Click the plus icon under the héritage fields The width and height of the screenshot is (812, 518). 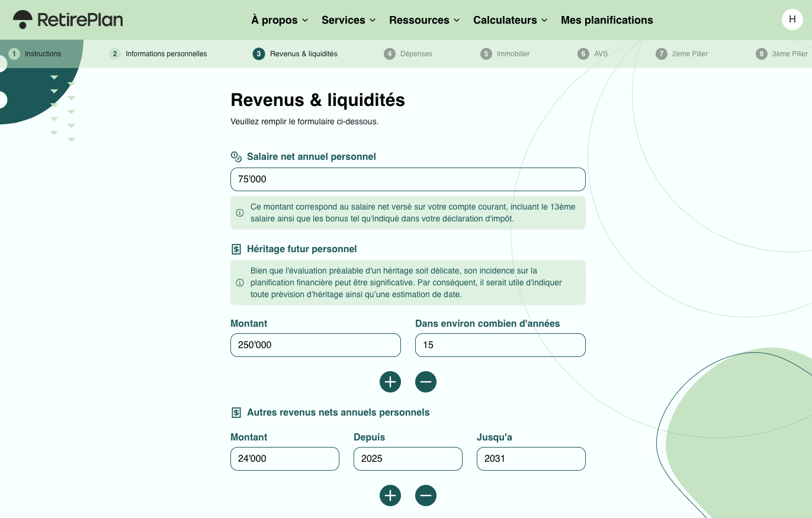pos(390,382)
